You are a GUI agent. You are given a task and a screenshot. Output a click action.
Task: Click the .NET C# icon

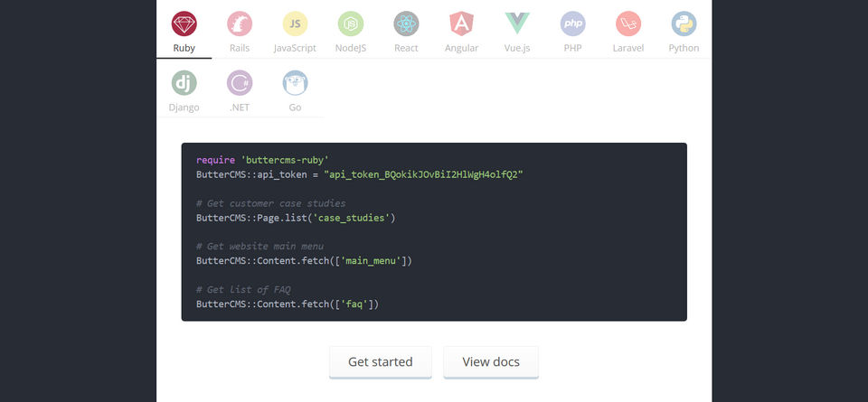click(x=239, y=83)
